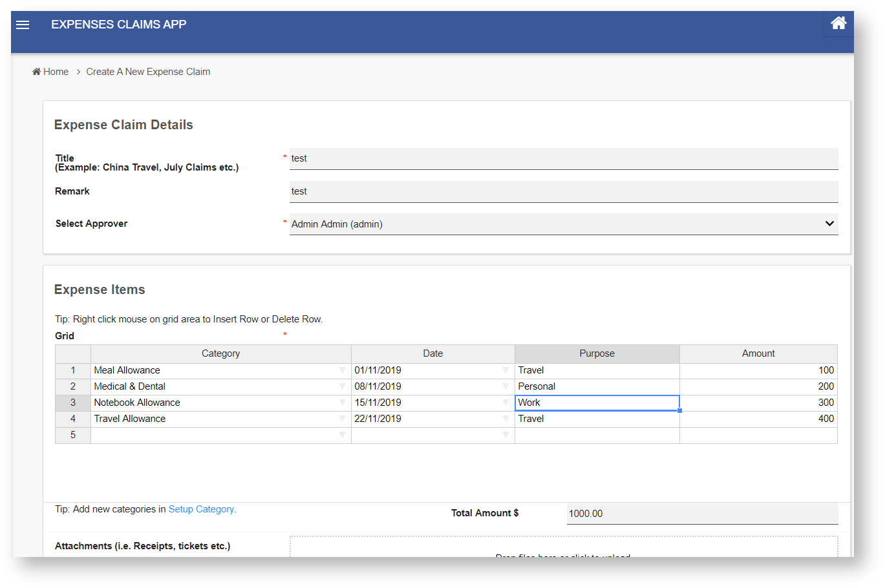Viewport: 885px width, 588px height.
Task: Click the Title input field
Action: (x=563, y=159)
